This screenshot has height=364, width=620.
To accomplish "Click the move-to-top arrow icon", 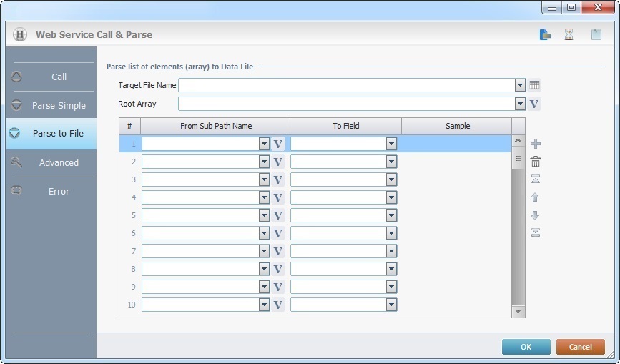I will 535,179.
